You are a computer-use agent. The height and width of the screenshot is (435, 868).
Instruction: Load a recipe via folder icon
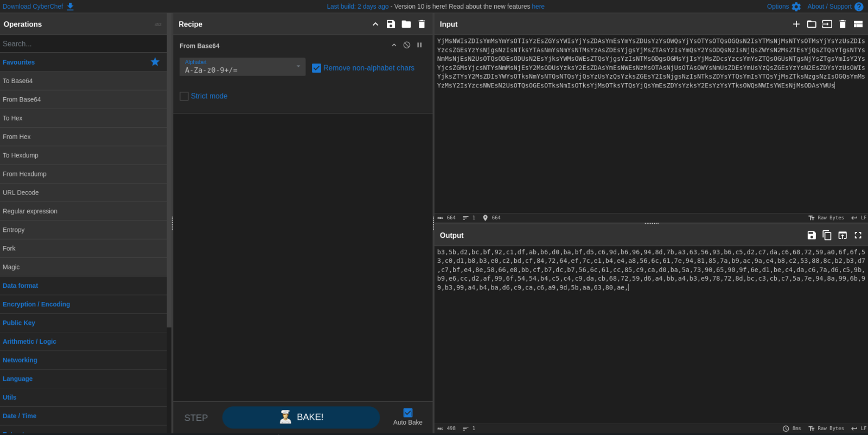click(406, 24)
